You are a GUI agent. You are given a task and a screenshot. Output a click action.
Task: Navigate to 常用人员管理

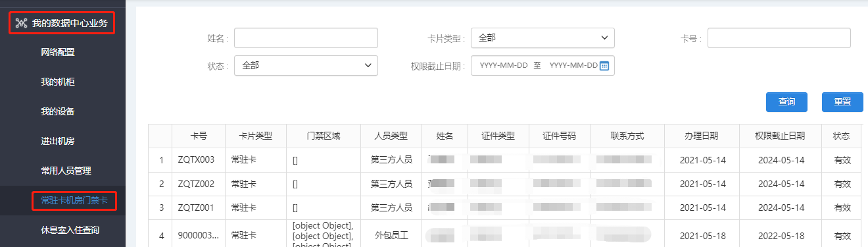point(66,171)
